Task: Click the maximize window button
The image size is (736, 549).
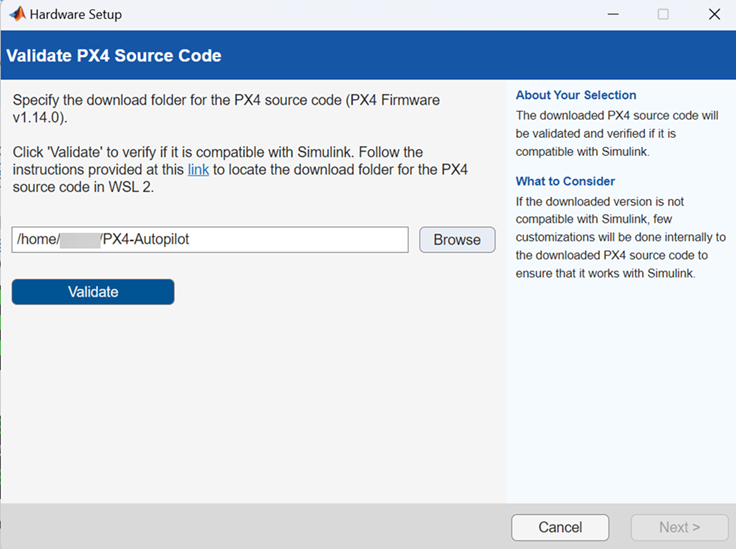Action: [x=663, y=15]
